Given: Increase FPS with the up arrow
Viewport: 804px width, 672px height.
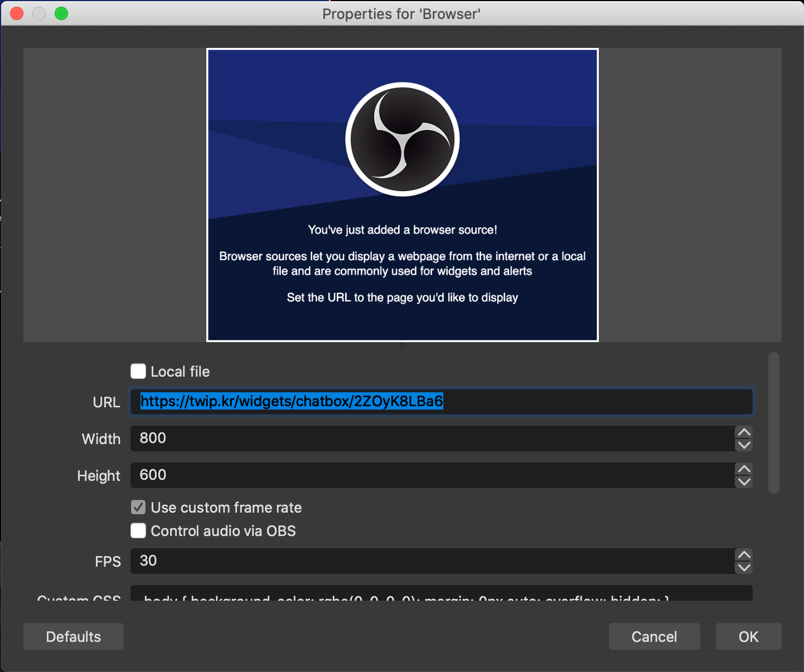Looking at the screenshot, I should pyautogui.click(x=744, y=555).
